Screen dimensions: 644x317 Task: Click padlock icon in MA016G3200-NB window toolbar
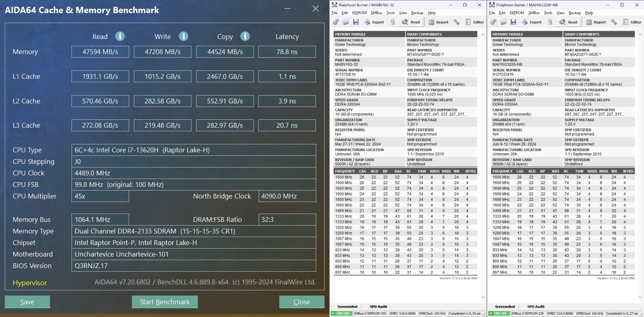(x=550, y=22)
